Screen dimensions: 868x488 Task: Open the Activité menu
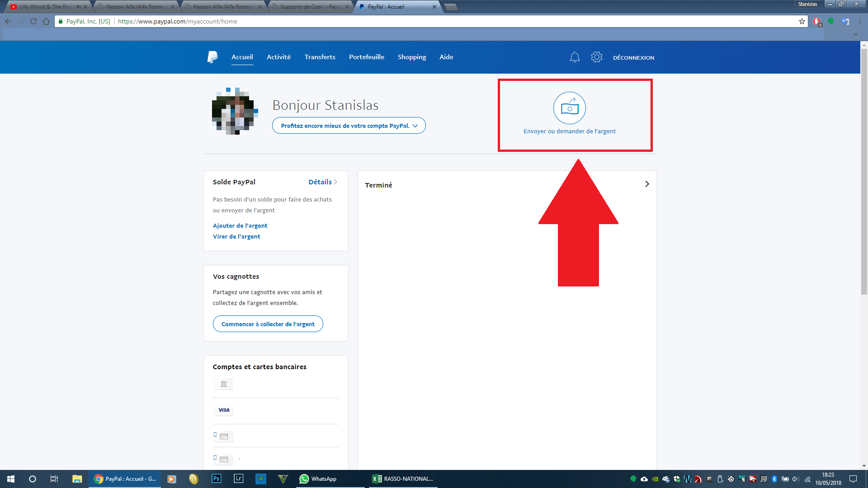(278, 57)
